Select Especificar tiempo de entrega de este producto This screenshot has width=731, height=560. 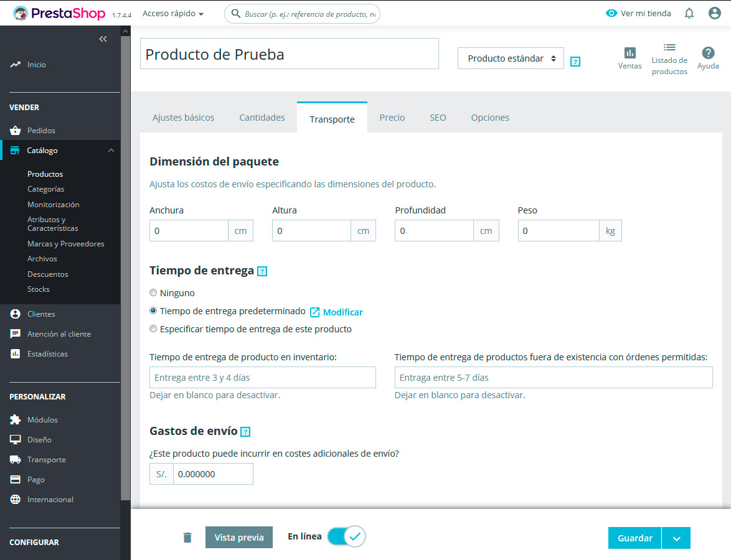pyautogui.click(x=153, y=329)
